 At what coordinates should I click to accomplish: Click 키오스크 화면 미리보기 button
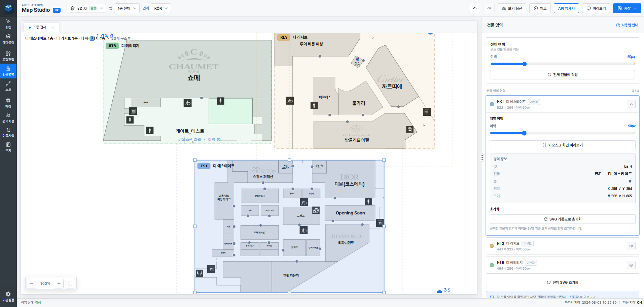563,145
